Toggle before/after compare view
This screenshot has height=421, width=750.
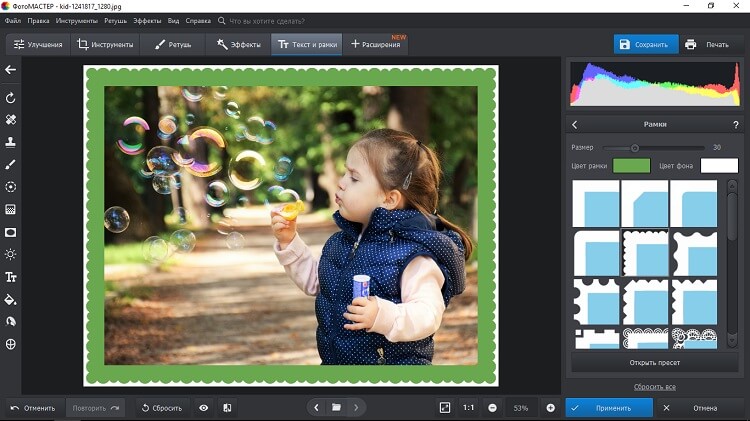(x=227, y=408)
